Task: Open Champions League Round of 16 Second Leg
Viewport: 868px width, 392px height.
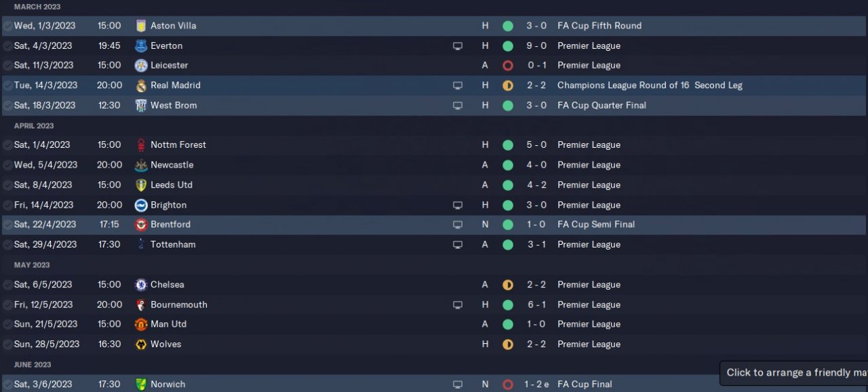Action: (x=650, y=85)
